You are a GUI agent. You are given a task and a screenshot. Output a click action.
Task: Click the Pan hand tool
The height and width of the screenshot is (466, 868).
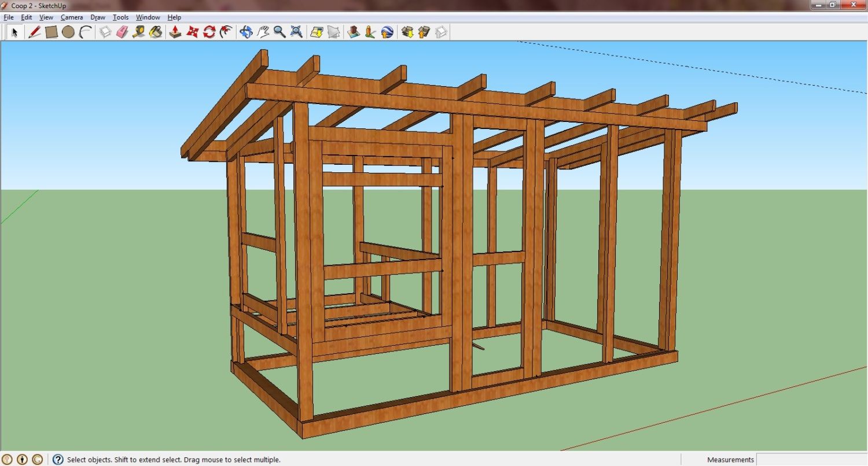pyautogui.click(x=263, y=32)
